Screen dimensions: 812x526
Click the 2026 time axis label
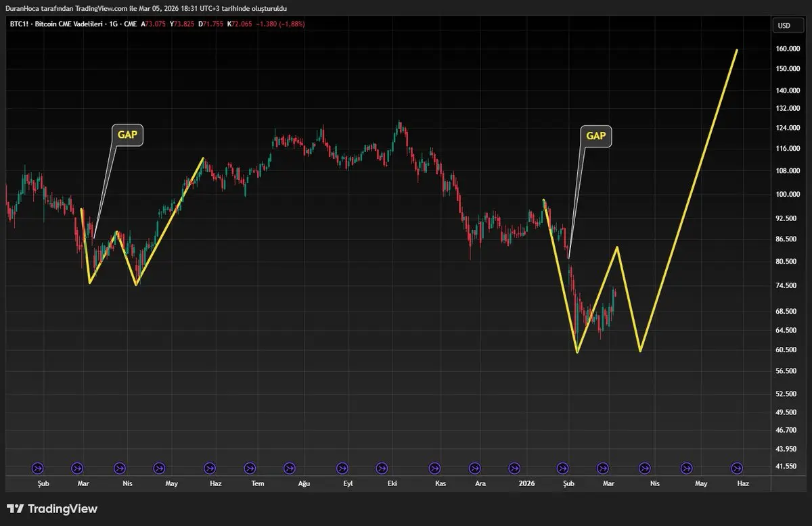coord(526,483)
